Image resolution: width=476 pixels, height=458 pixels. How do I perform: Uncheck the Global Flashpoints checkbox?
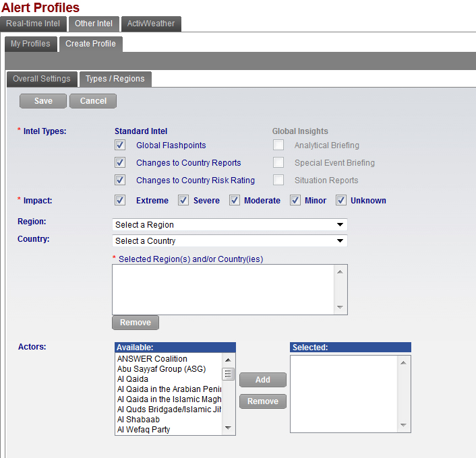(120, 145)
